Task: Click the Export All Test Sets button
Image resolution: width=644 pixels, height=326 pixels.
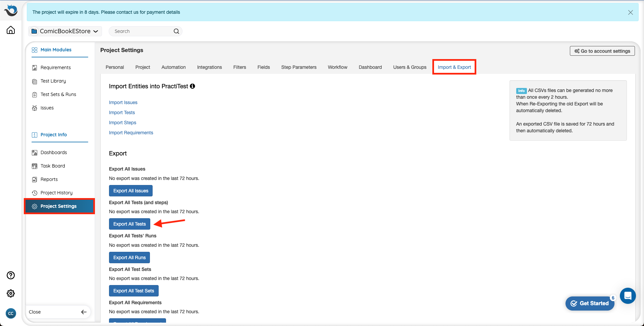Action: pyautogui.click(x=134, y=291)
